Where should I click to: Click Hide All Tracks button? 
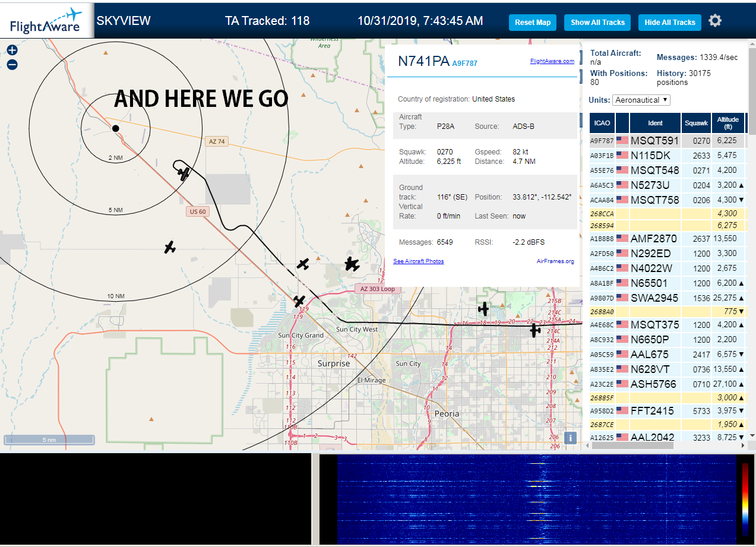click(670, 23)
